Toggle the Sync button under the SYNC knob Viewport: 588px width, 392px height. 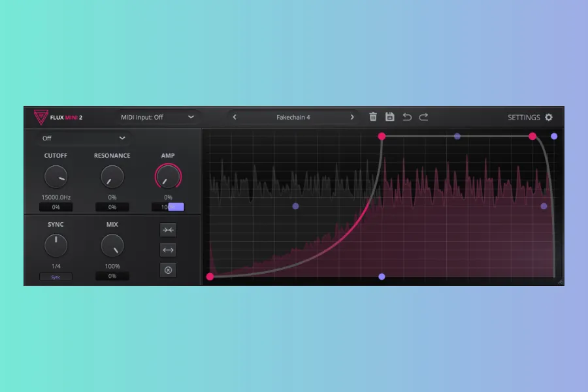tap(56, 277)
